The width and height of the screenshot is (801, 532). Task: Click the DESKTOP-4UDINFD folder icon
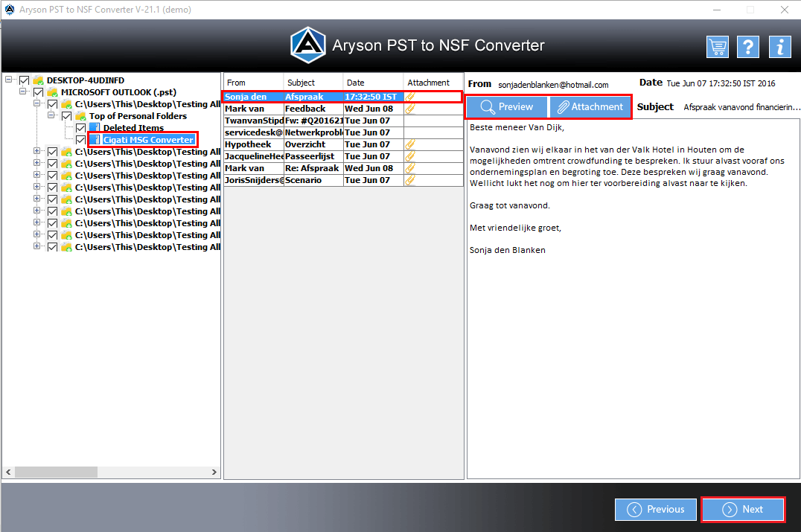(38, 80)
